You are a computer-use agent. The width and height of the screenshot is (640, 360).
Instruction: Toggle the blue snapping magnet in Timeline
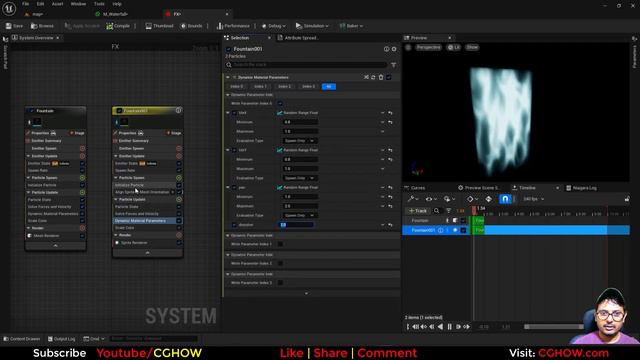coord(505,199)
